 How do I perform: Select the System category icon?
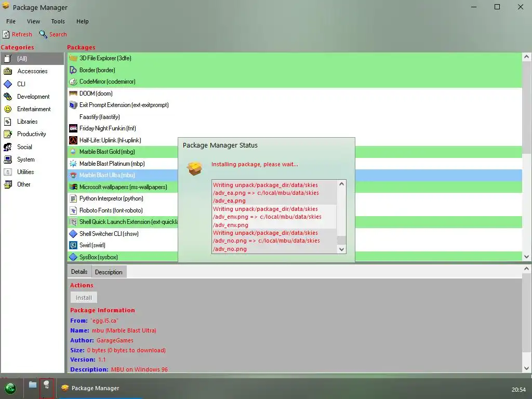point(8,159)
